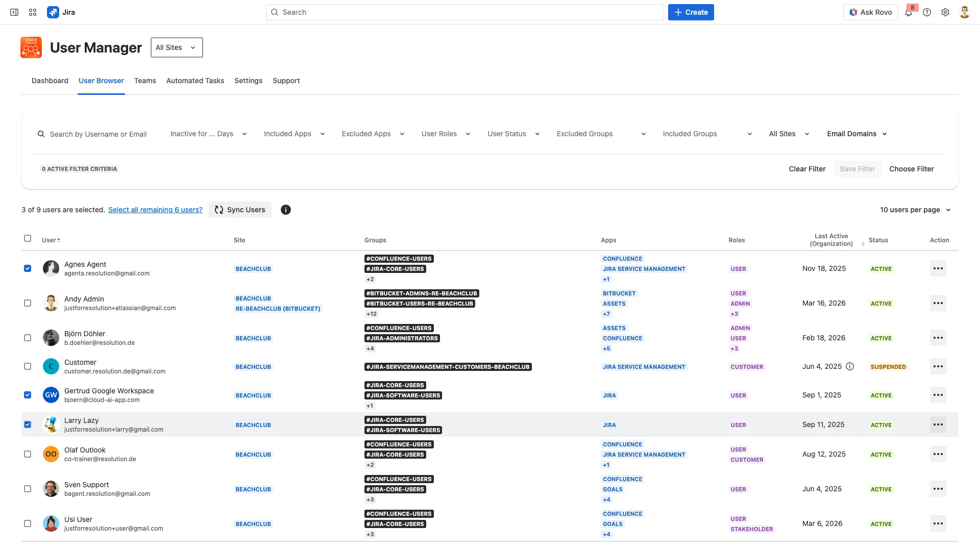Click the info icon next to Sync Users

(285, 210)
